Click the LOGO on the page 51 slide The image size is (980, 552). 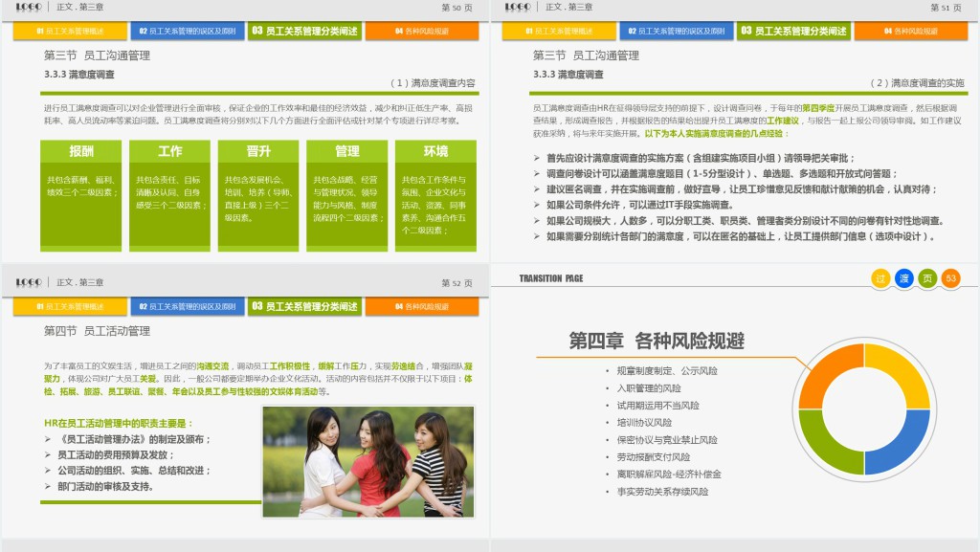(518, 7)
